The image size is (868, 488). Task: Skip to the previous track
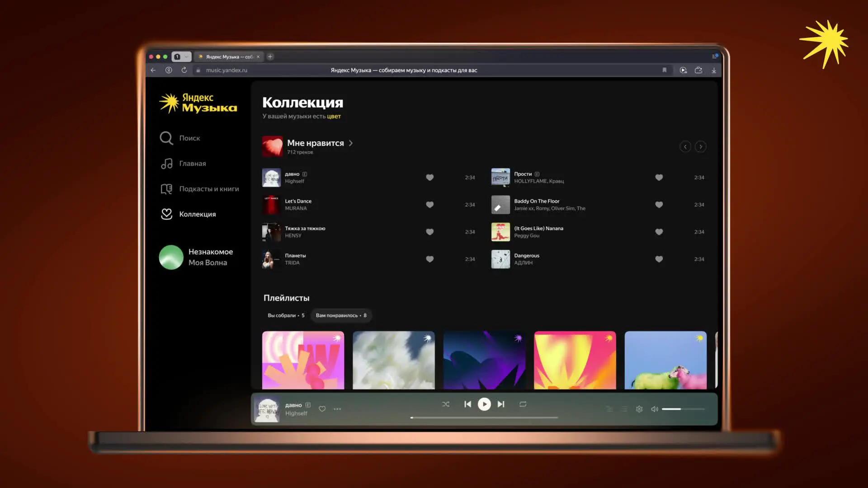click(x=467, y=404)
